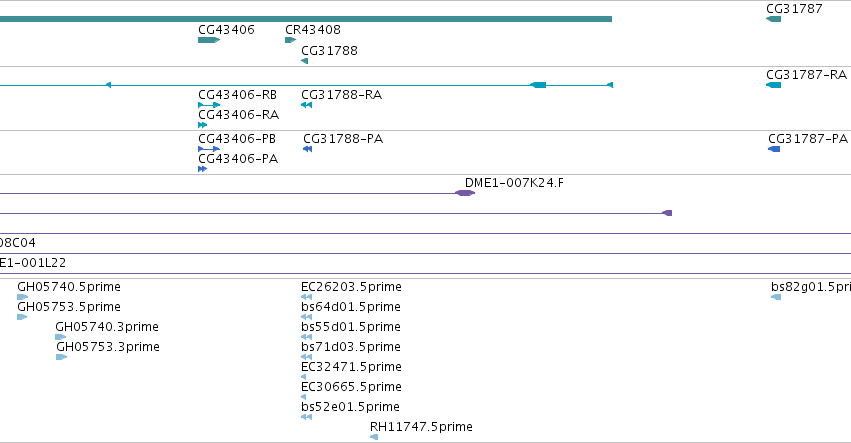
Task: Open the CG31788-PA protein label
Action: coord(343,138)
